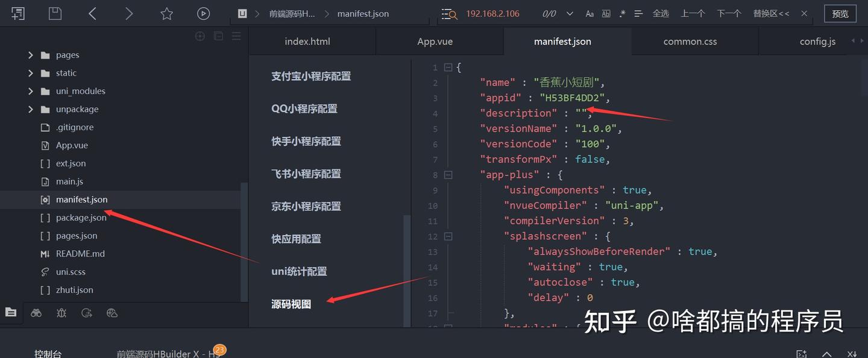This screenshot has width=868, height=358.
Task: Star the current file as a favorite
Action: [166, 13]
